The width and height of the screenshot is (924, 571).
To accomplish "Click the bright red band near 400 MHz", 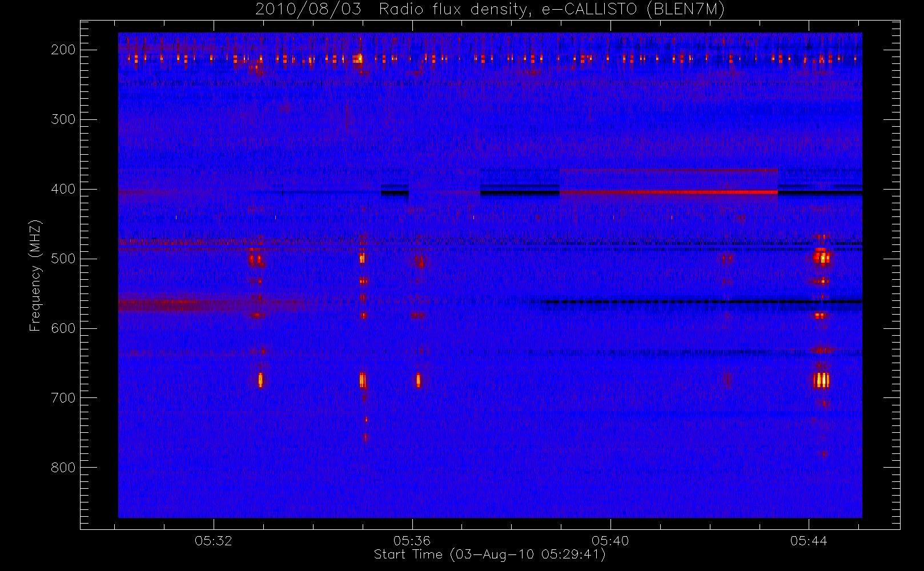I will pyautogui.click(x=669, y=192).
